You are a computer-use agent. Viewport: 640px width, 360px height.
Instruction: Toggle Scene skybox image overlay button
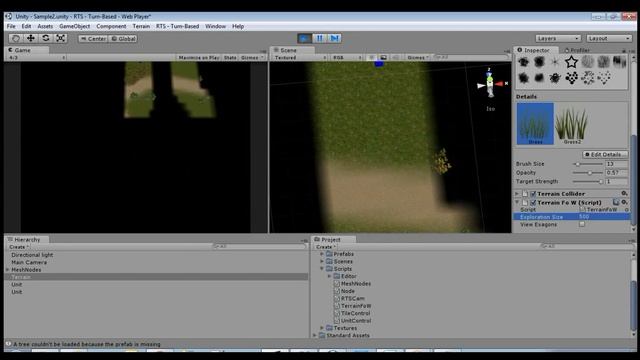[383, 58]
